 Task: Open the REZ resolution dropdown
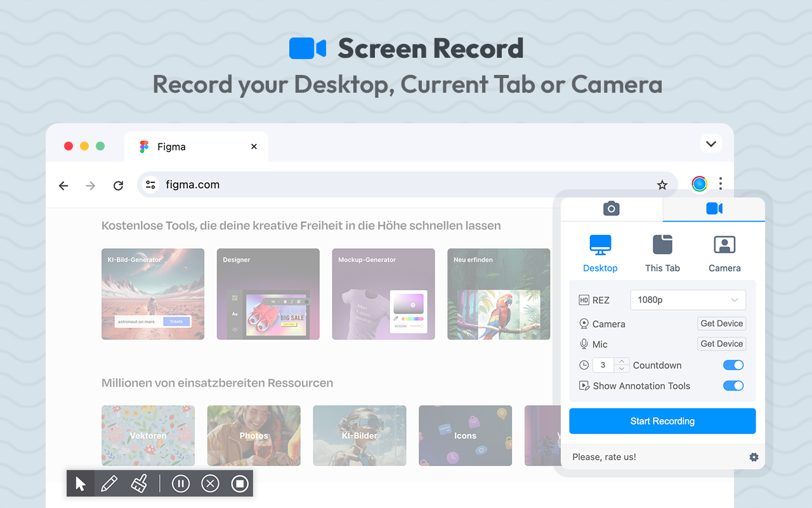(x=688, y=300)
